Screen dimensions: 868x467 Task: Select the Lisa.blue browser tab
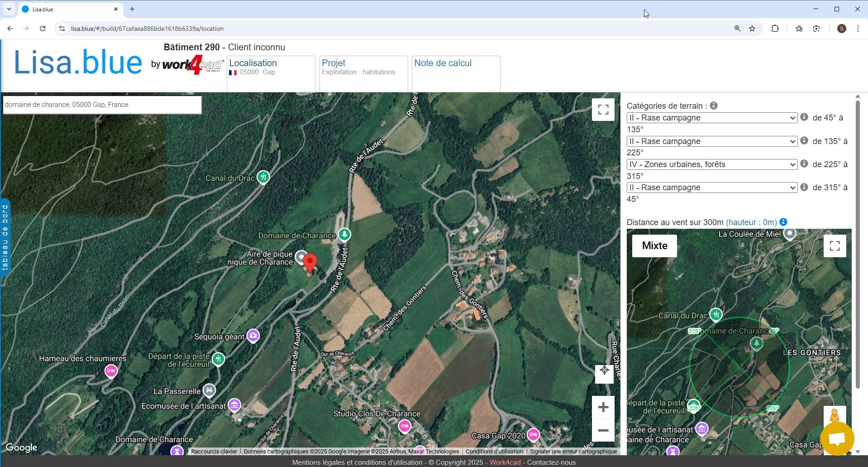tap(70, 9)
